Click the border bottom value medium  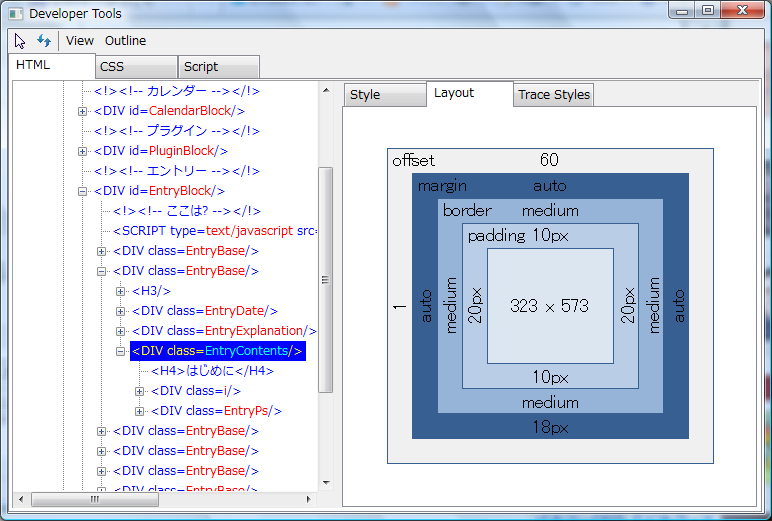[x=550, y=403]
